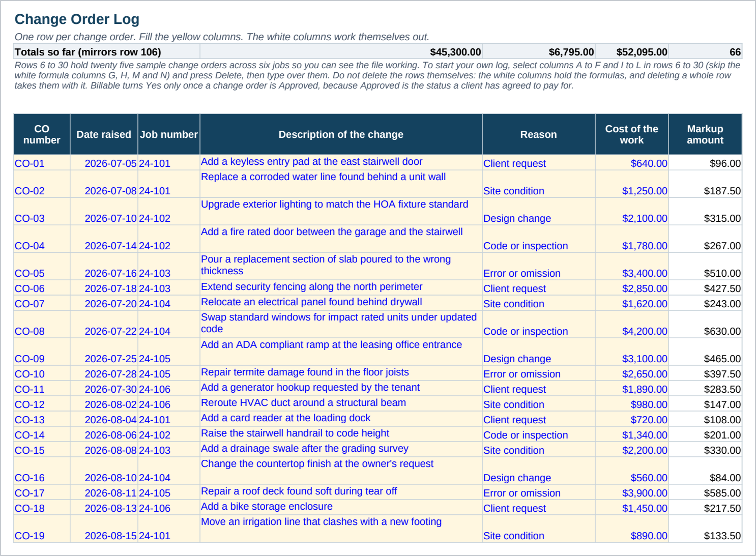Select the date 2026-07-22 for CO-08
Image resolution: width=756 pixels, height=556 pixels.
tap(104, 325)
